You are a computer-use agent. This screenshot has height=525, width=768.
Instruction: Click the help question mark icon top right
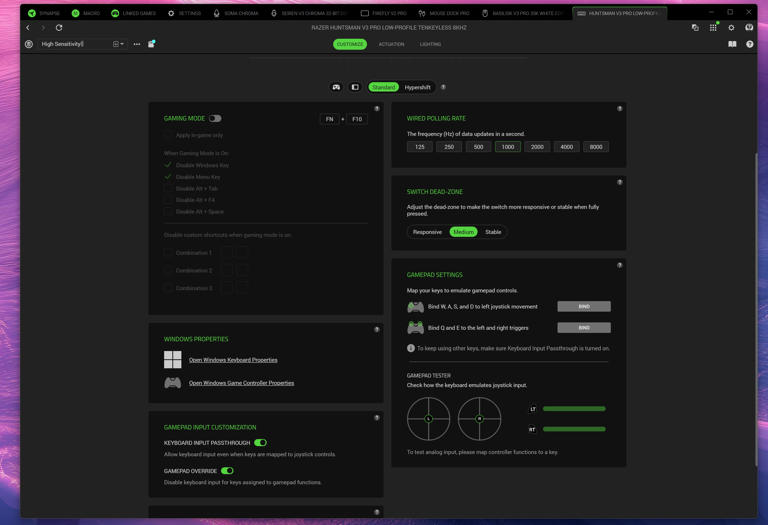(749, 44)
